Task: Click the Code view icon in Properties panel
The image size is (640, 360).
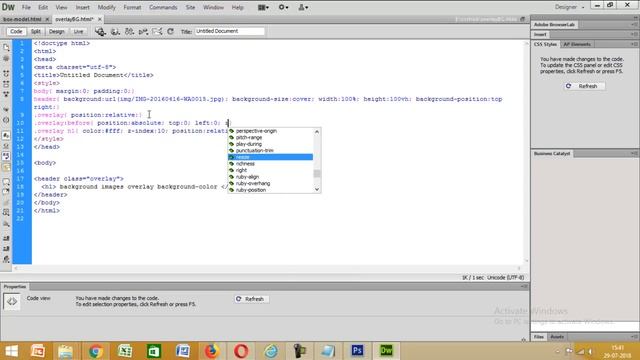Action: point(11,302)
